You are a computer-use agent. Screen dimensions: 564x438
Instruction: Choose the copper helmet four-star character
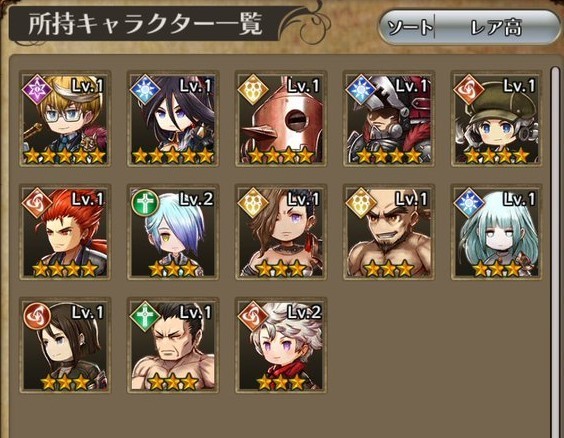(x=281, y=119)
